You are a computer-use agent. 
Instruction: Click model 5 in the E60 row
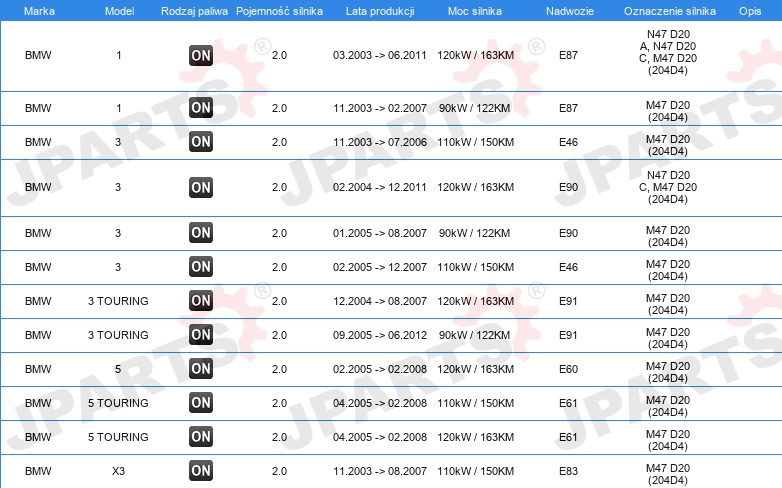point(118,369)
